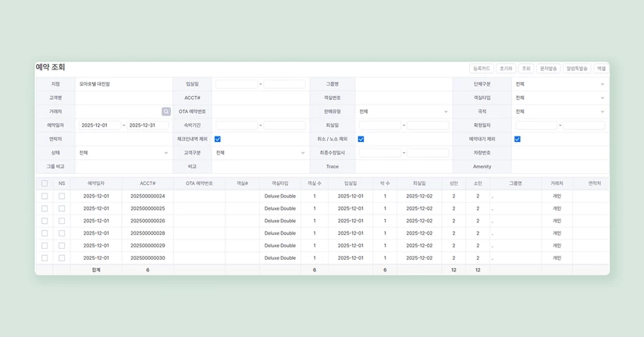Click the 박 수 column header
Image resolution: width=644 pixels, height=337 pixels.
385,183
